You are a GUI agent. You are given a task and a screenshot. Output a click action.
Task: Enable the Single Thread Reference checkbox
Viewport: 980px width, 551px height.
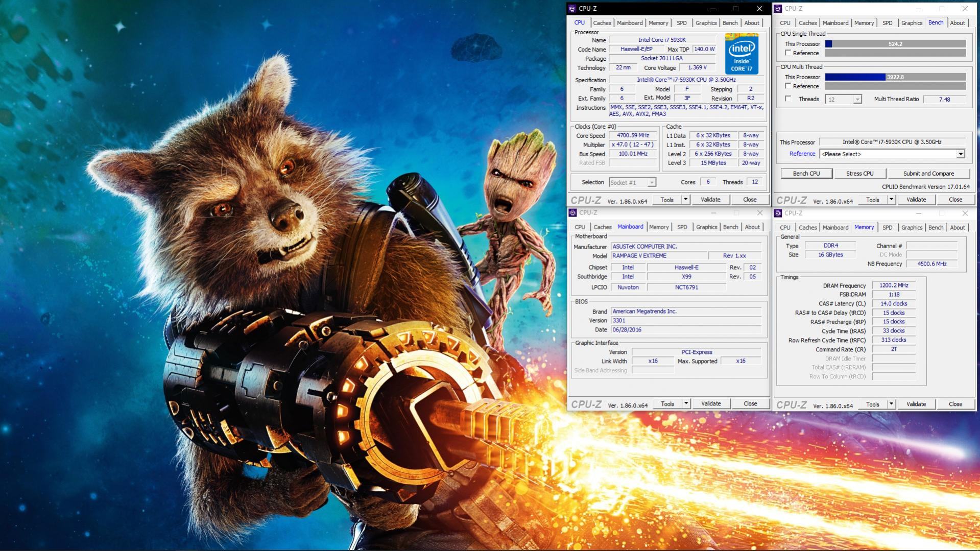pyautogui.click(x=788, y=53)
